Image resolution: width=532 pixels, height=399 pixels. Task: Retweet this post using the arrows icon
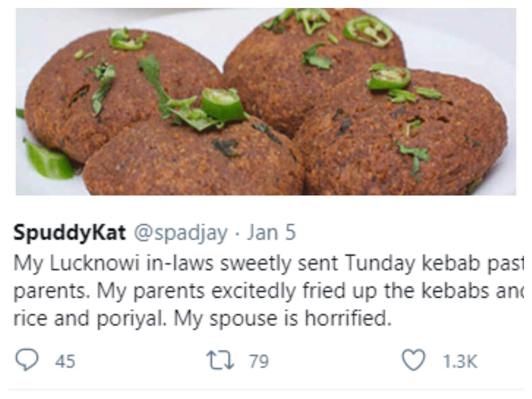pyautogui.click(x=220, y=360)
